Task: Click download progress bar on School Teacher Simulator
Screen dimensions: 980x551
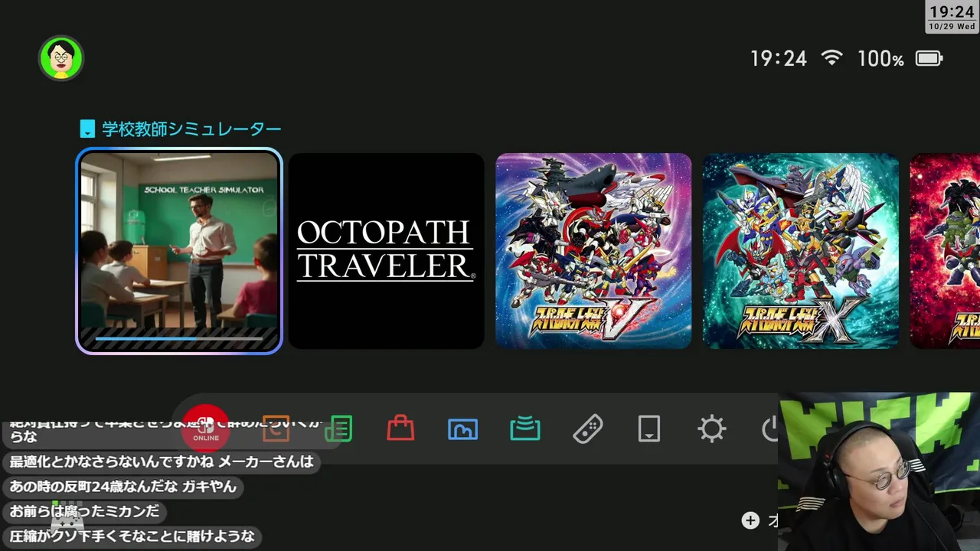Action: (179, 337)
